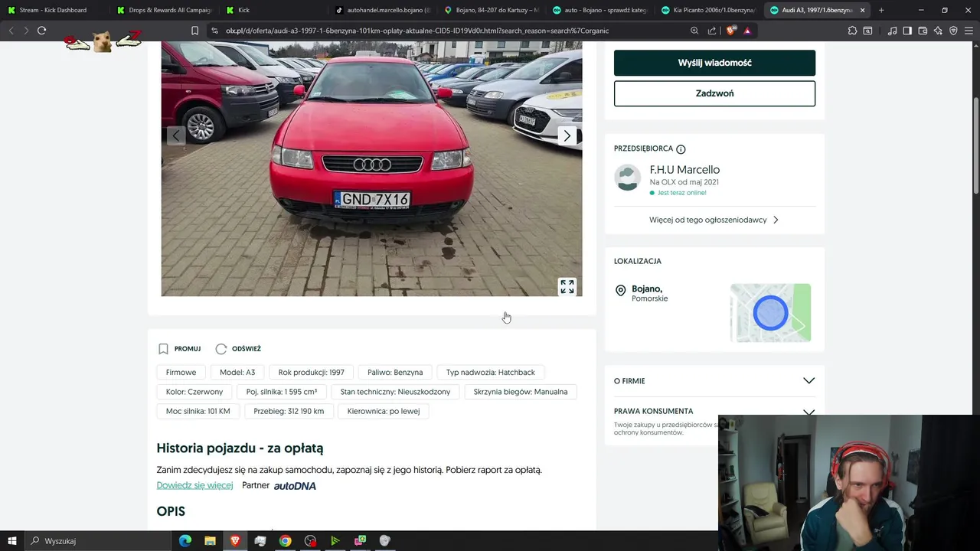Click Model: A3 tag
This screenshot has width=980, height=551.
coord(237,372)
